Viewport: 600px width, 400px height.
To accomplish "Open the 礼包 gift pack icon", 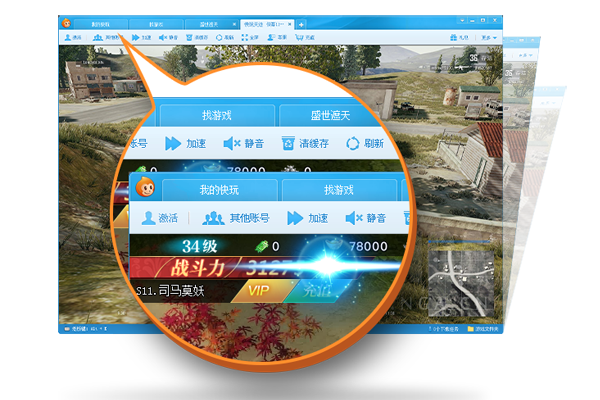I will [453, 37].
